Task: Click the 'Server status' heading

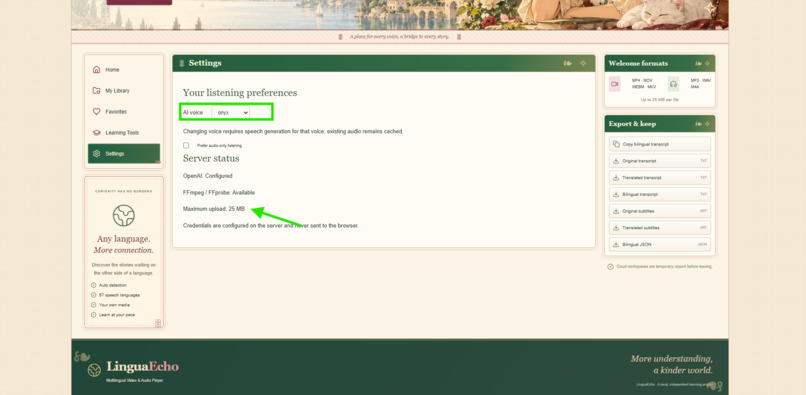Action: 211,158
